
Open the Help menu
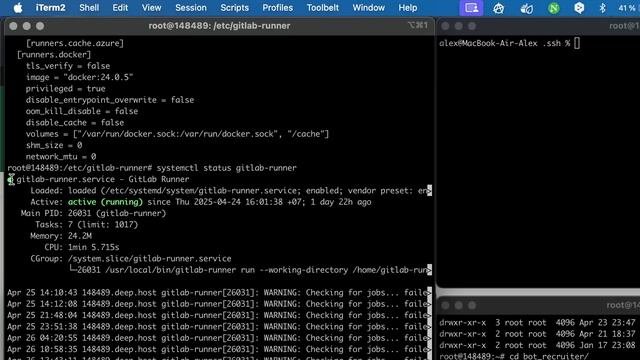(x=408, y=8)
